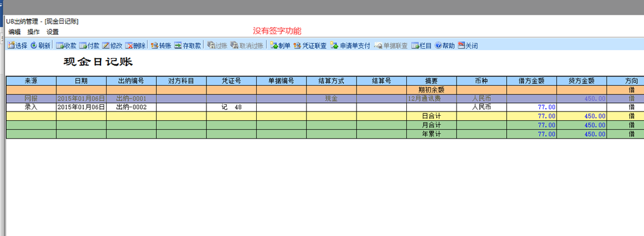Image resolution: width=644 pixels, height=236 pixels.
Task: Open the 帮助 help icon
Action: [x=445, y=45]
